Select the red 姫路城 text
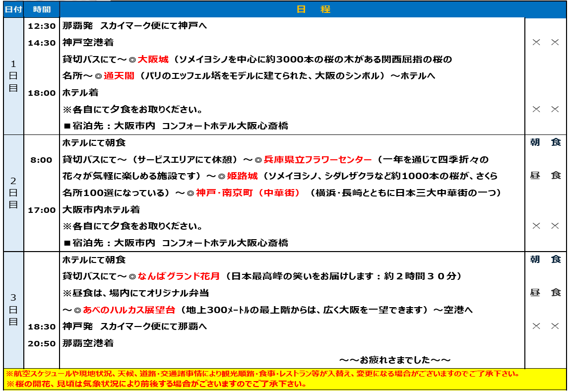Screen dimensions: 571x392 (242, 176)
